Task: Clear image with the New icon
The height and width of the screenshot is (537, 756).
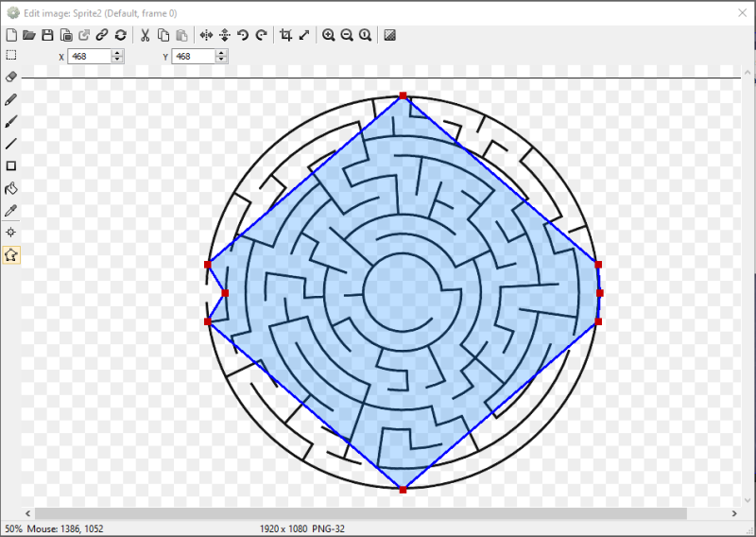Action: (x=11, y=35)
